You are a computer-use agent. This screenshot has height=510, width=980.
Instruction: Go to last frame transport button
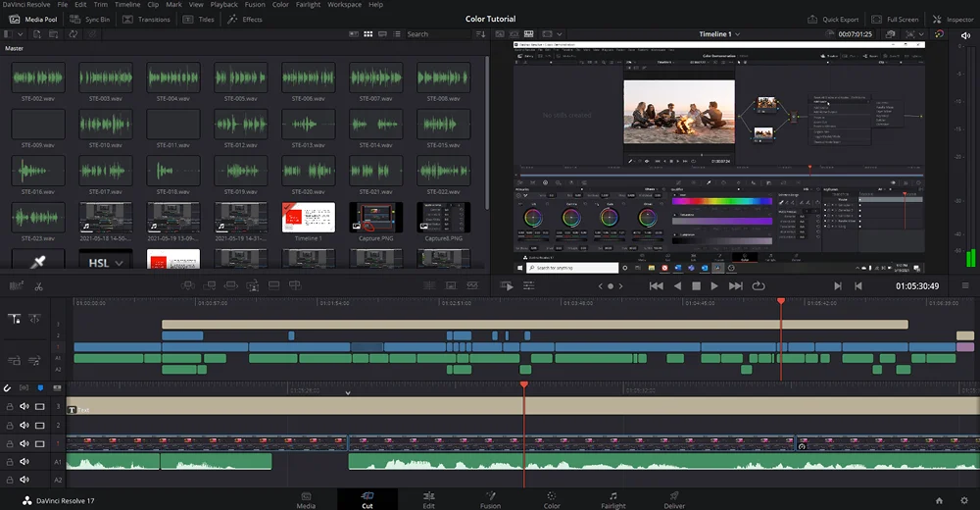(x=736, y=286)
